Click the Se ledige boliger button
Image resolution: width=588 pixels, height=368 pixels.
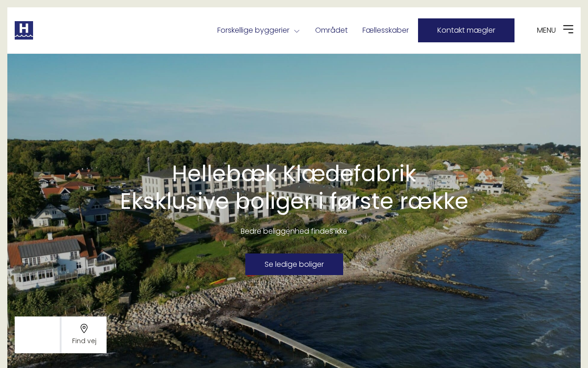[294, 264]
